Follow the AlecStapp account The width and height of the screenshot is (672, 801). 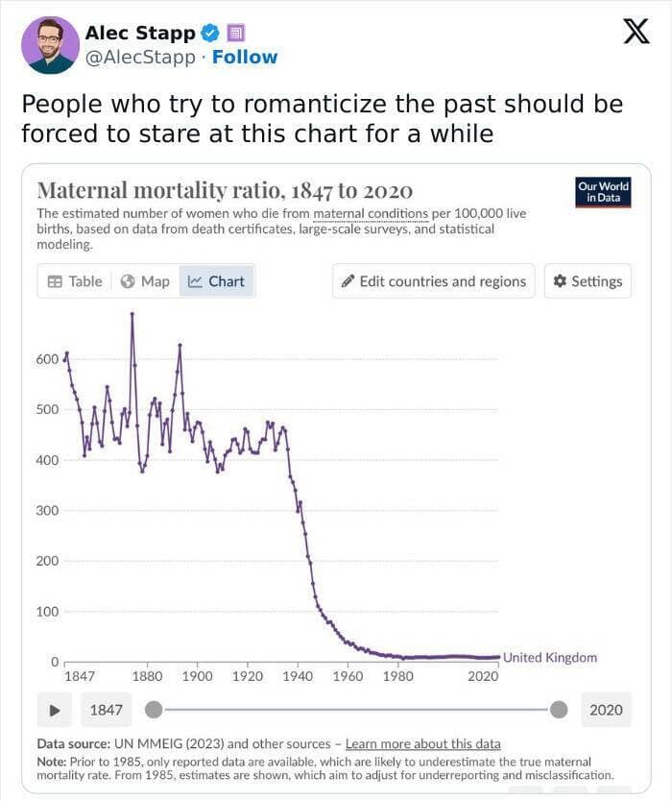245,57
